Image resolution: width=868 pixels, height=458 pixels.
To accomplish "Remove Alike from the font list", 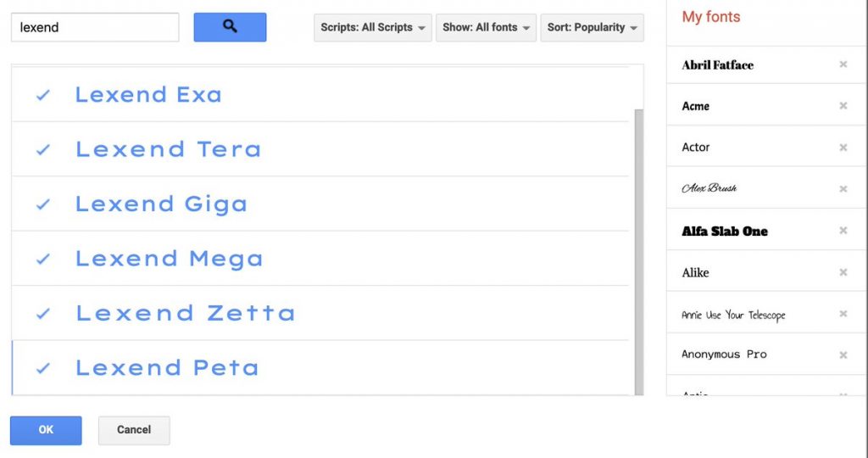I will (x=843, y=272).
